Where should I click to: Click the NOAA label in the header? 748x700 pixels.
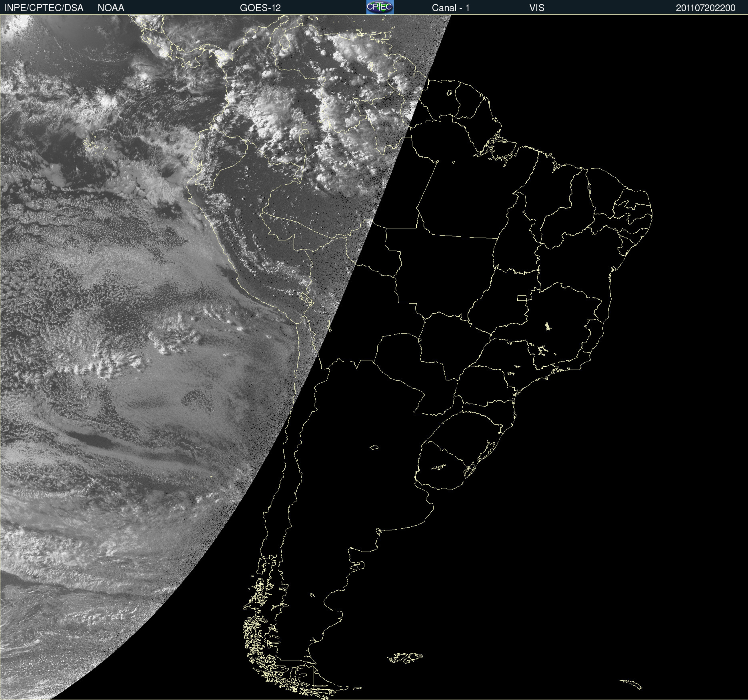click(x=111, y=8)
